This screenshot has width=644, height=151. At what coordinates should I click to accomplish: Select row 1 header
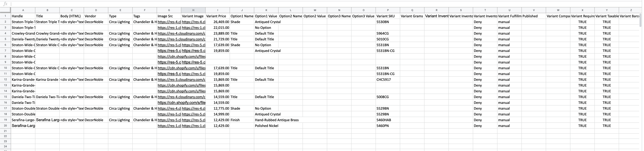click(5, 16)
